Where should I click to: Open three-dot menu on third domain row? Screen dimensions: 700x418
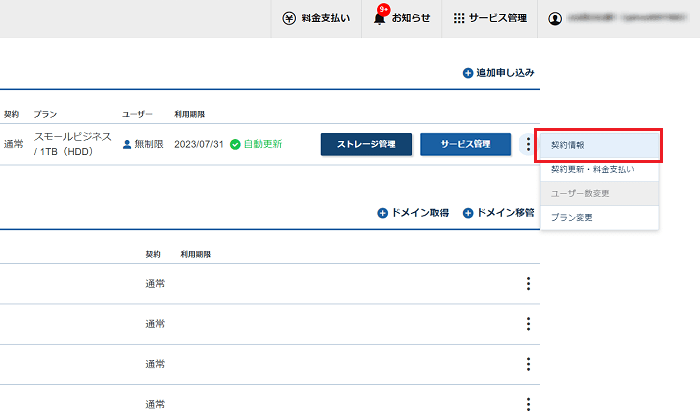[528, 364]
